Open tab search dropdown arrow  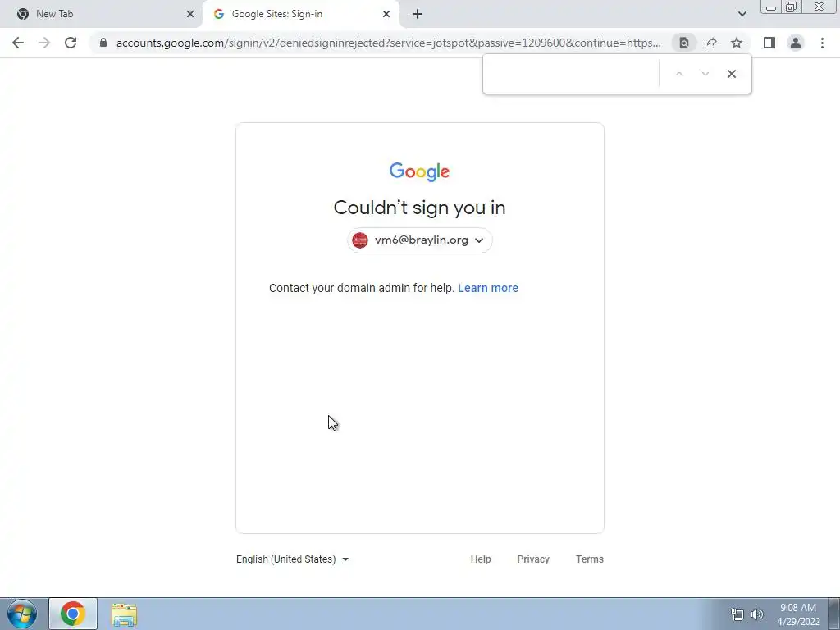pyautogui.click(x=742, y=14)
